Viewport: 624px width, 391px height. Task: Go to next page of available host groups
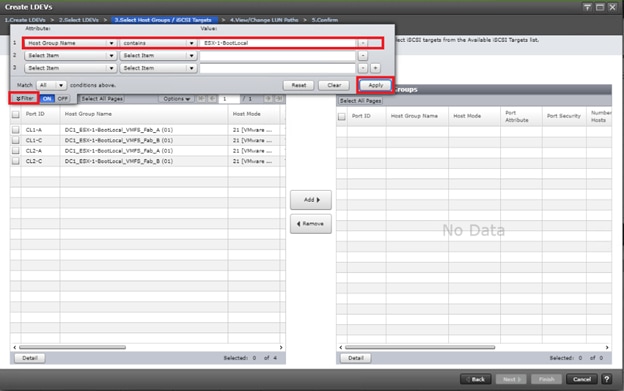pyautogui.click(x=268, y=99)
